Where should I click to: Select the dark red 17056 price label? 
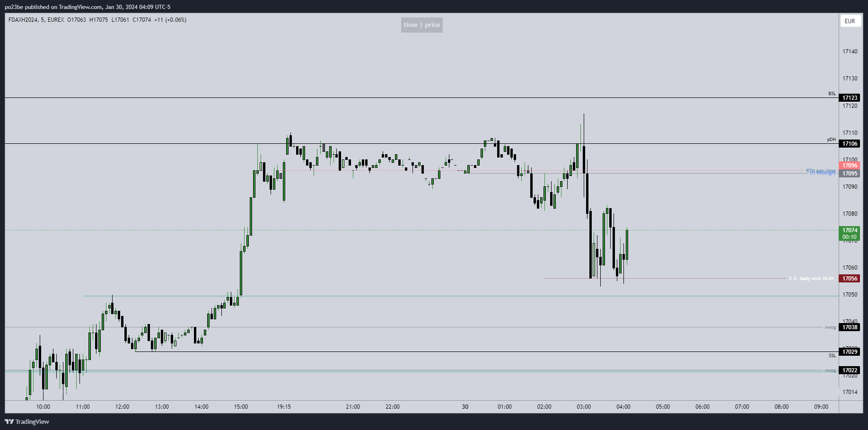850,279
